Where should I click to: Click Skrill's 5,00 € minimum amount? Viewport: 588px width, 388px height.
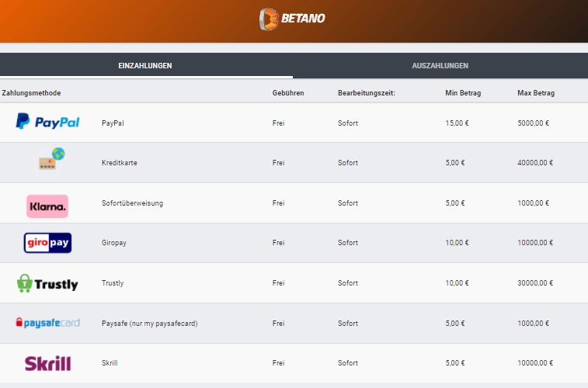[x=455, y=363]
